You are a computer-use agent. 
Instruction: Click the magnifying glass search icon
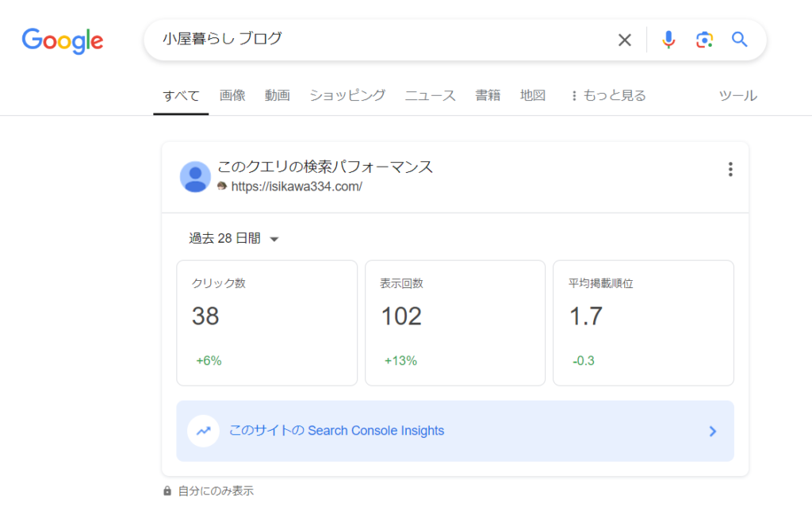tap(740, 40)
